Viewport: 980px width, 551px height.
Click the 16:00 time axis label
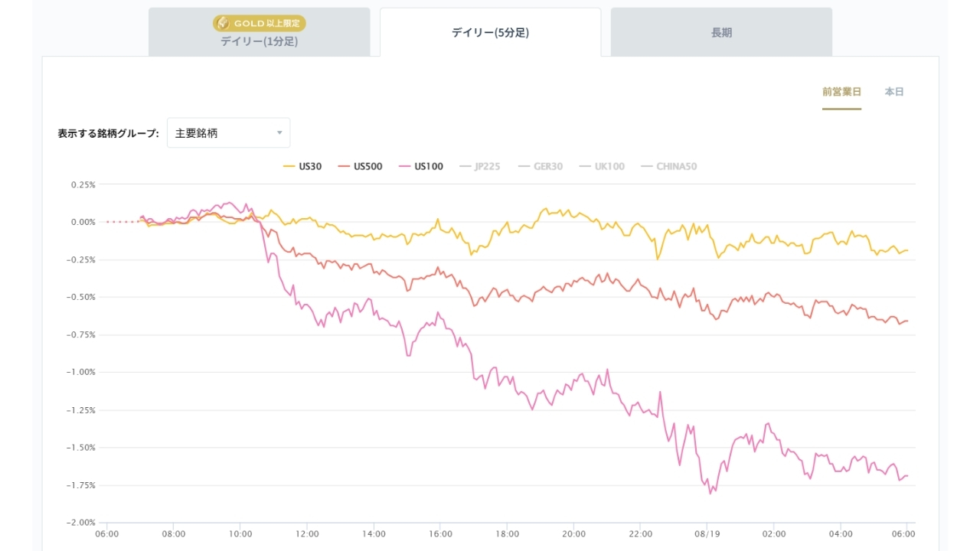(x=440, y=533)
